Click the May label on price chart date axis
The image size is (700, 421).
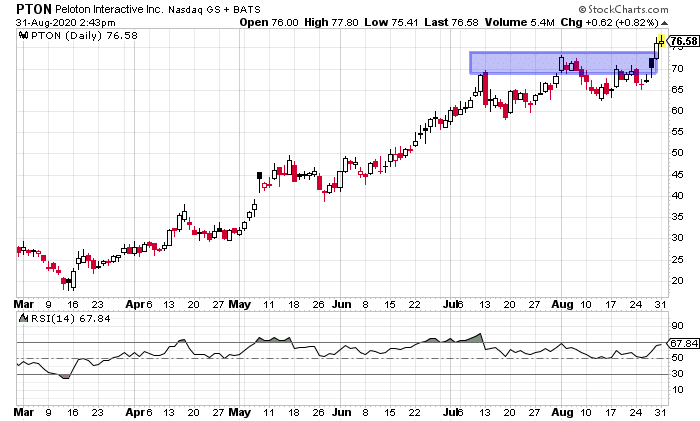[x=239, y=304]
